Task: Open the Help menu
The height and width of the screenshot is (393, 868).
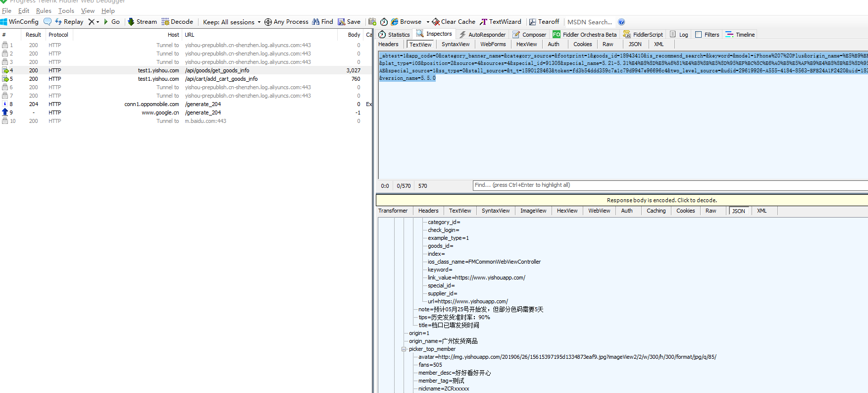Action: click(108, 10)
